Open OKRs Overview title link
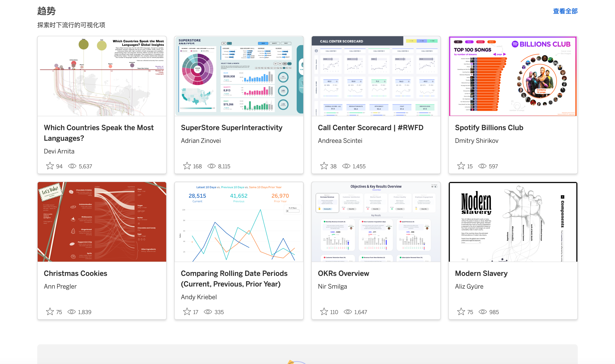Viewport: 615px width, 364px height. [x=343, y=273]
